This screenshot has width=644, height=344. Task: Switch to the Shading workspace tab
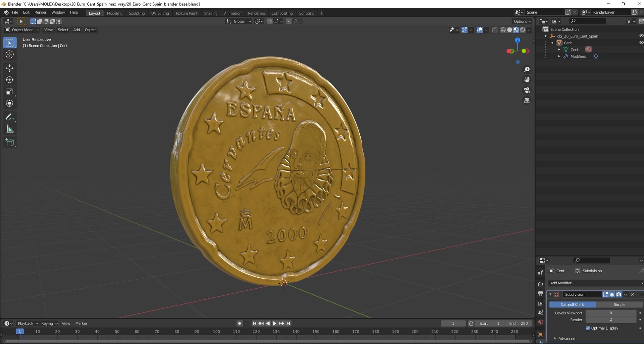click(x=211, y=13)
